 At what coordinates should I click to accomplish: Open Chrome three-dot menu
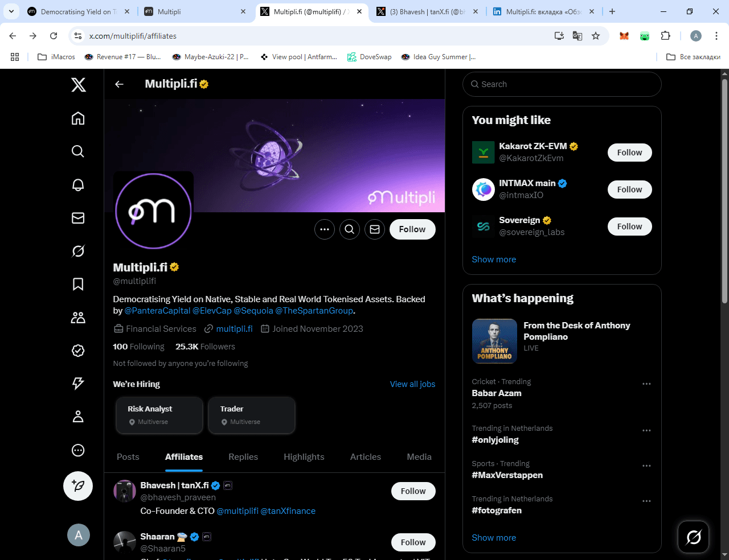pos(716,36)
